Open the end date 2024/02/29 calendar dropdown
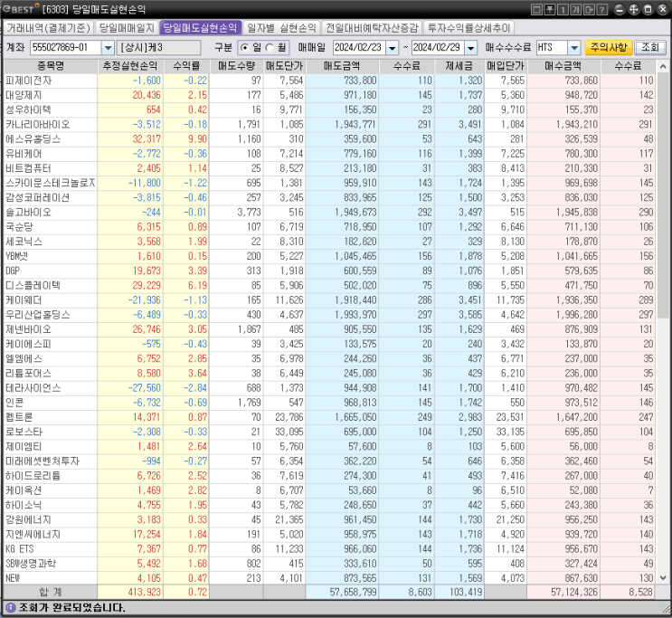This screenshot has width=672, height=618. [471, 48]
